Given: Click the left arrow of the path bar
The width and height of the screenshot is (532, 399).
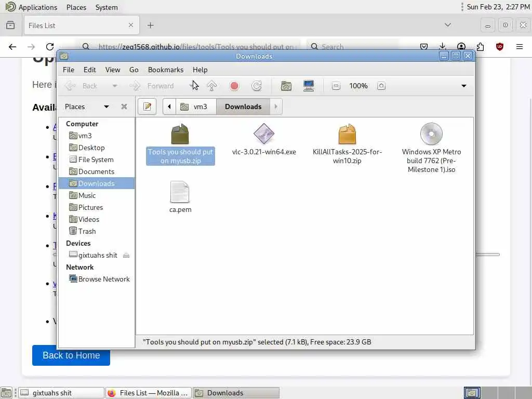Looking at the screenshot, I should tap(169, 107).
